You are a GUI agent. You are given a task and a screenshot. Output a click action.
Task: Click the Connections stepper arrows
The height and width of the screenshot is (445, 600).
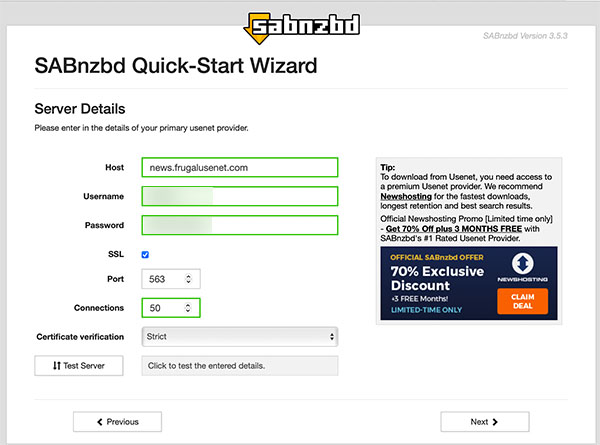[188, 308]
